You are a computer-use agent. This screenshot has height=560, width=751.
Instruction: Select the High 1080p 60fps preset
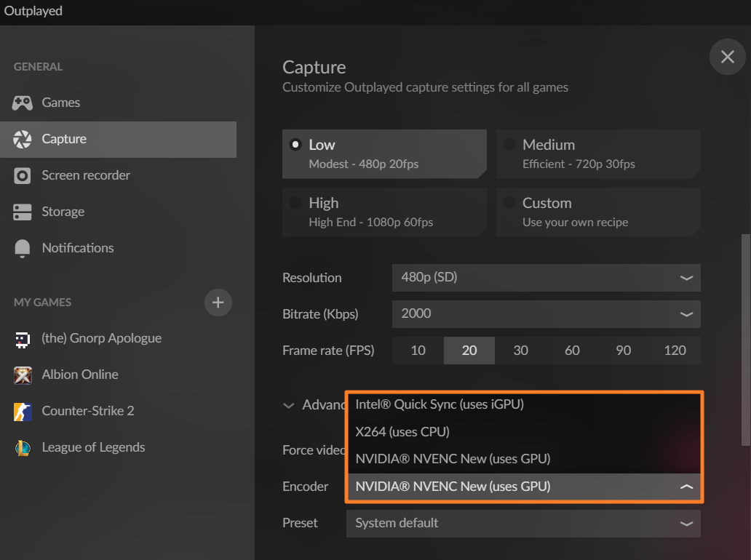pos(385,212)
